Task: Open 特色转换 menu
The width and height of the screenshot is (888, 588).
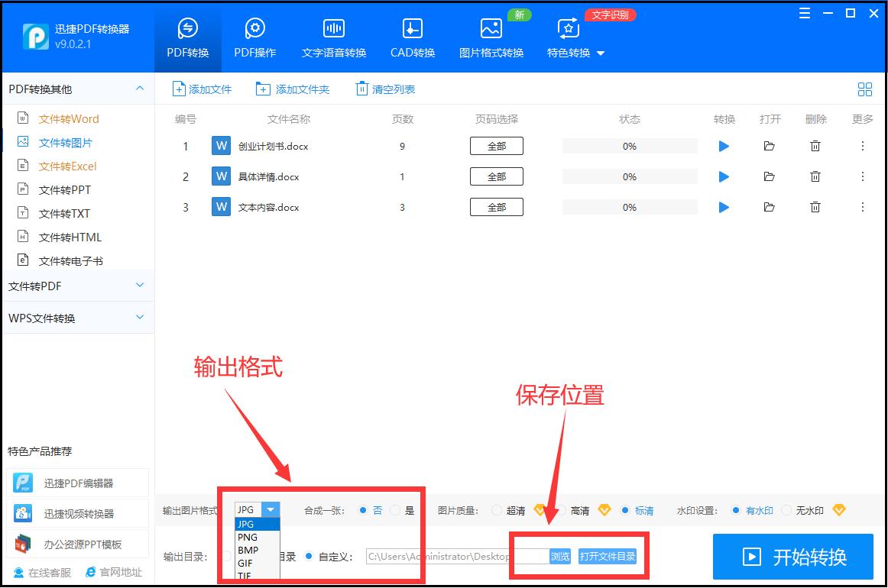Action: pyautogui.click(x=569, y=53)
